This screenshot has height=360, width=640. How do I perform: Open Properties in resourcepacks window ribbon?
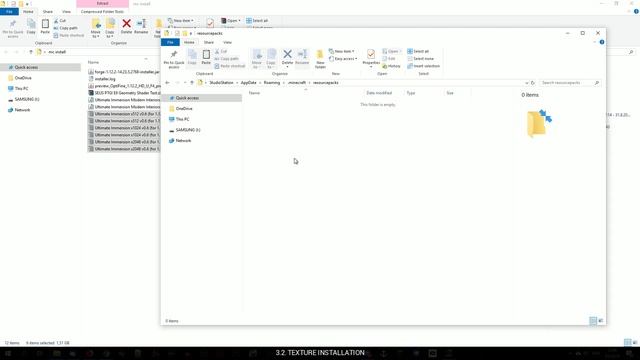tap(371, 57)
